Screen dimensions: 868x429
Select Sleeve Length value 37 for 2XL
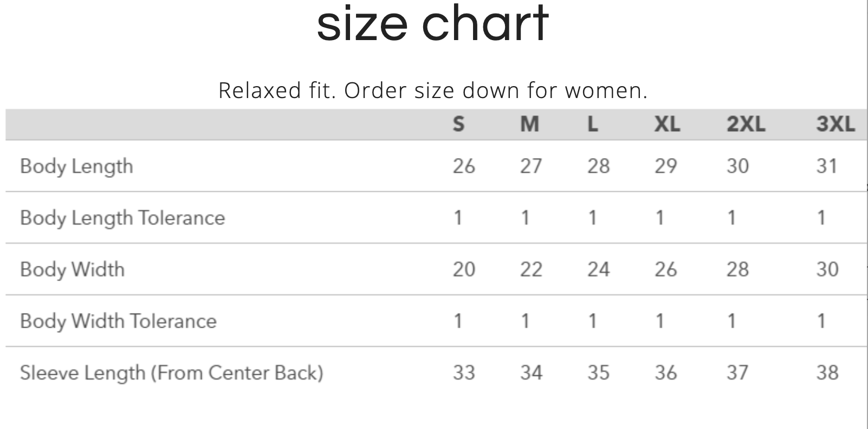[737, 373]
